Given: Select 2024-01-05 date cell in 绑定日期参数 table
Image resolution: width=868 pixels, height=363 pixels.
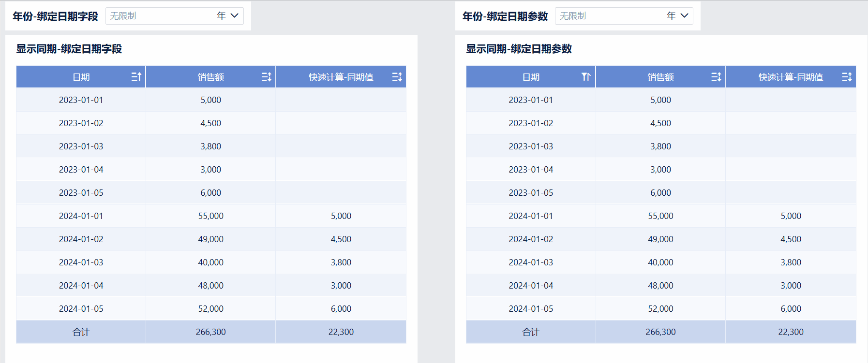Looking at the screenshot, I should 531,309.
